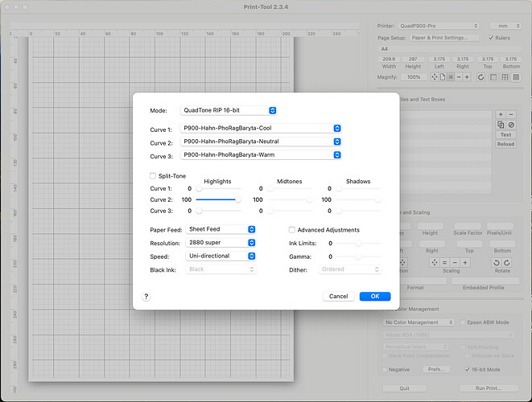This screenshot has height=402, width=532.
Task: Change the Speed dropdown from Uni-directional
Action: (x=221, y=256)
